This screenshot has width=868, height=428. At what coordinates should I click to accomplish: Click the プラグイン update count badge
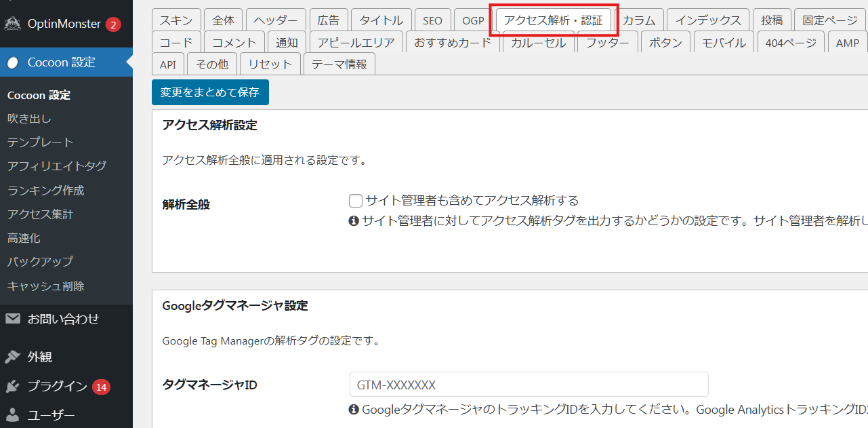102,387
